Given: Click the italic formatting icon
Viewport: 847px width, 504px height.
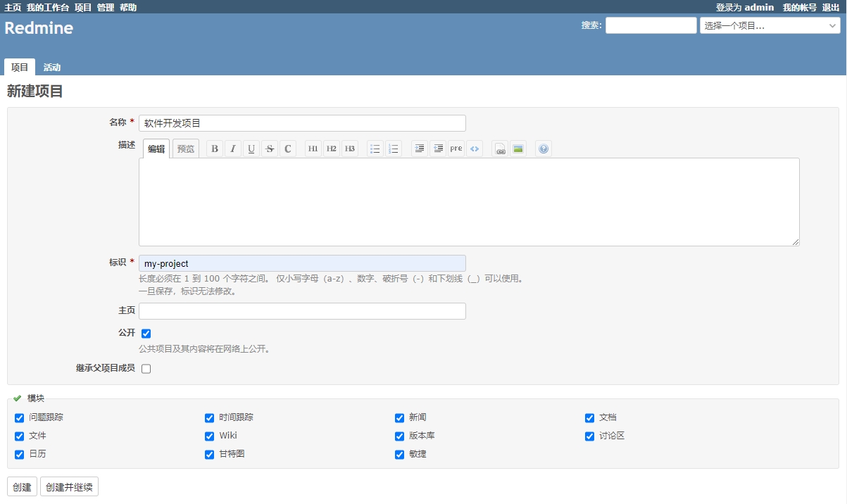Looking at the screenshot, I should (x=233, y=149).
